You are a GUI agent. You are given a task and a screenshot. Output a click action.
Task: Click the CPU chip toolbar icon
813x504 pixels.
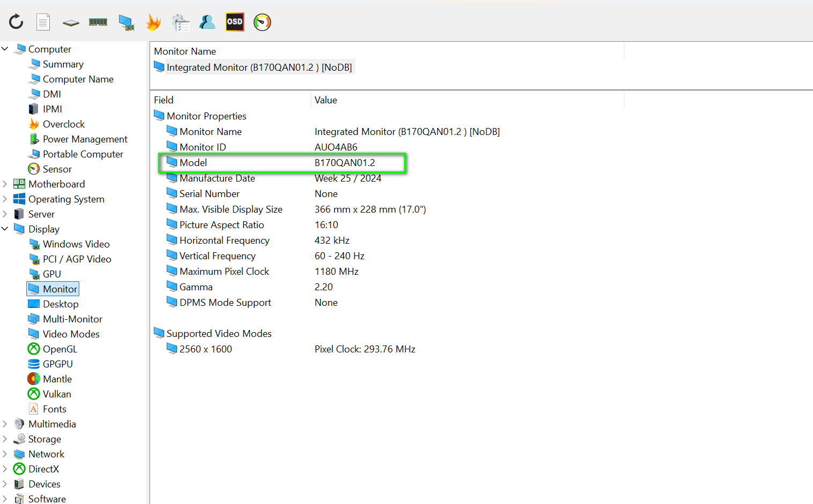pyautogui.click(x=71, y=22)
